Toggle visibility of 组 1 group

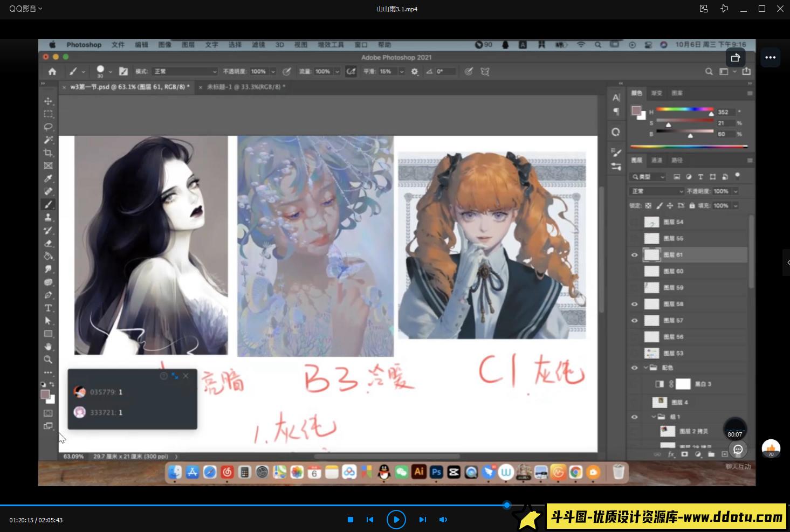coord(634,417)
